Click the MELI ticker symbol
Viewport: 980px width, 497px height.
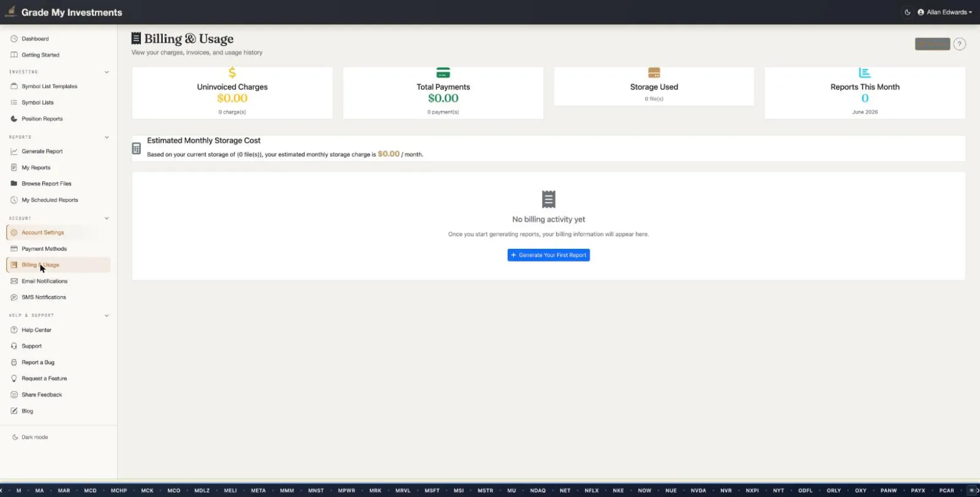point(230,491)
